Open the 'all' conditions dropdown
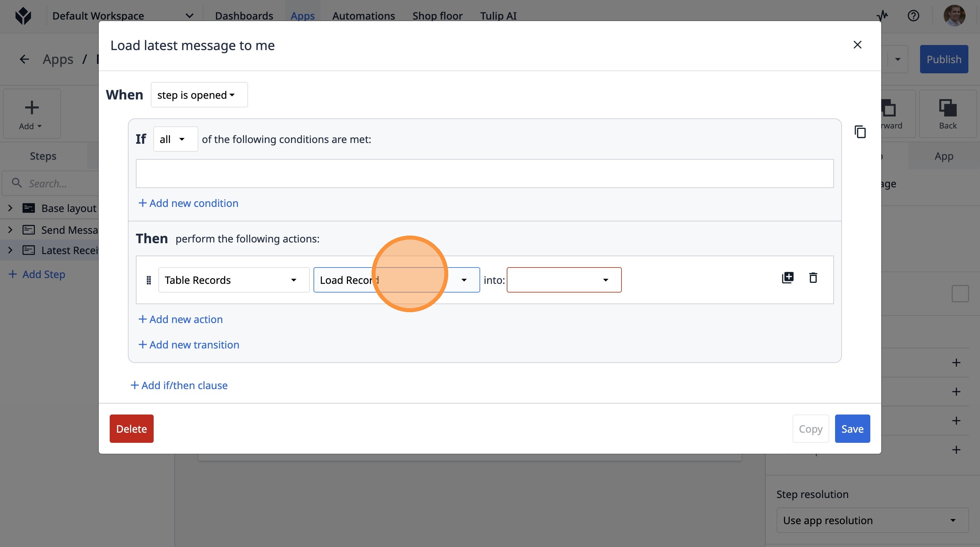The height and width of the screenshot is (547, 980). pos(175,139)
